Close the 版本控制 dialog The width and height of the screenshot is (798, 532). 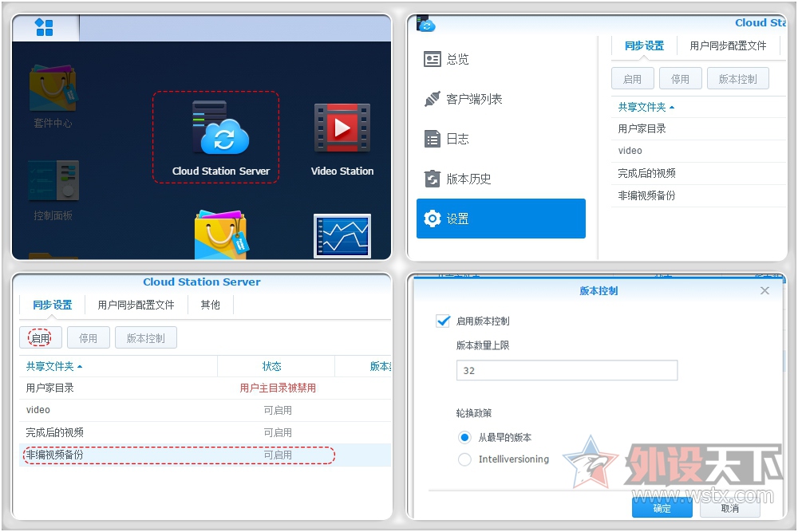(764, 290)
